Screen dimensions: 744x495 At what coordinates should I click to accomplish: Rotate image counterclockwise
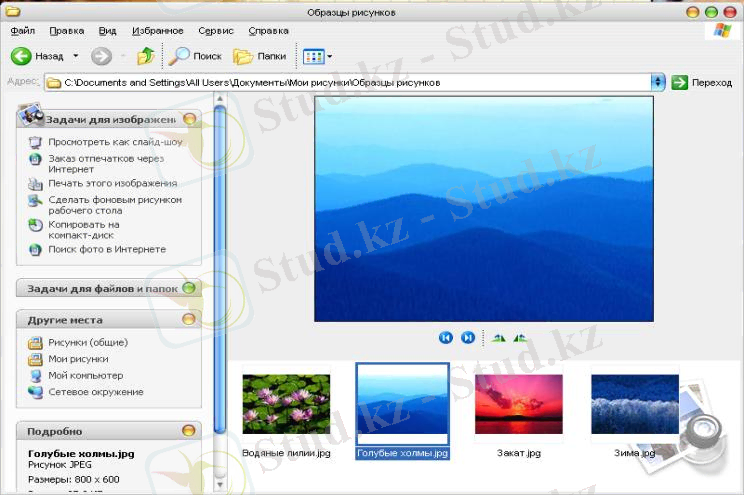520,338
